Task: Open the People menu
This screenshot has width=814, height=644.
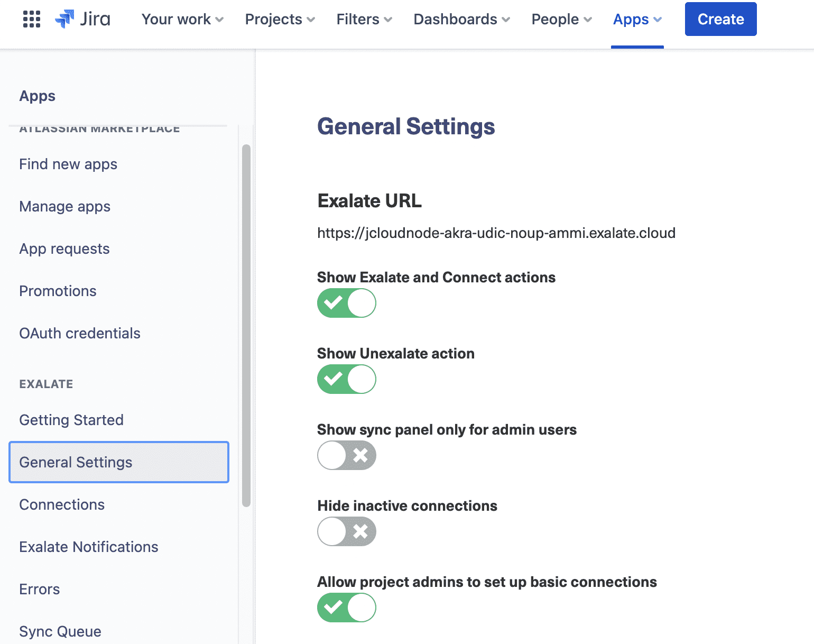Action: pos(561,19)
